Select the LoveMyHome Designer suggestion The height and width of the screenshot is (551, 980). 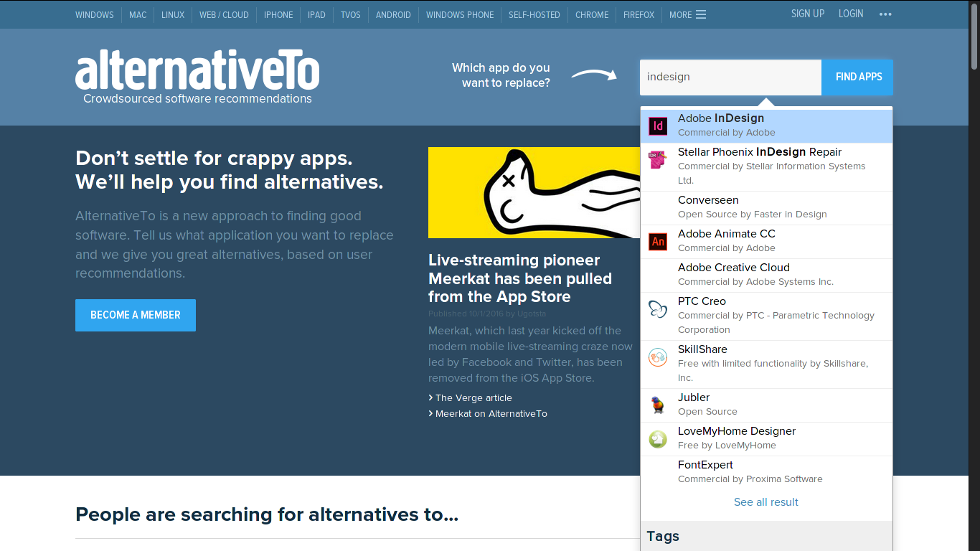coord(766,439)
